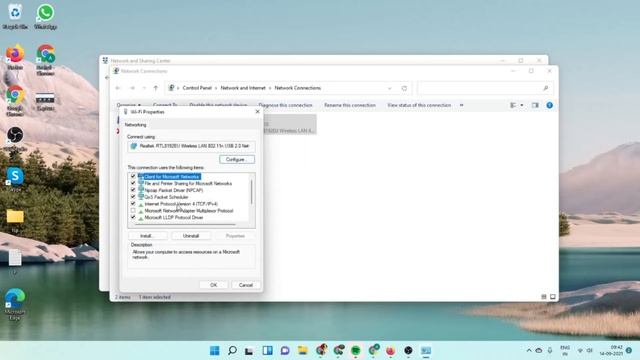Image resolution: width=640 pixels, height=360 pixels.
Task: Uncheck Npcap Packet Driver (NPCAP)
Action: click(133, 190)
